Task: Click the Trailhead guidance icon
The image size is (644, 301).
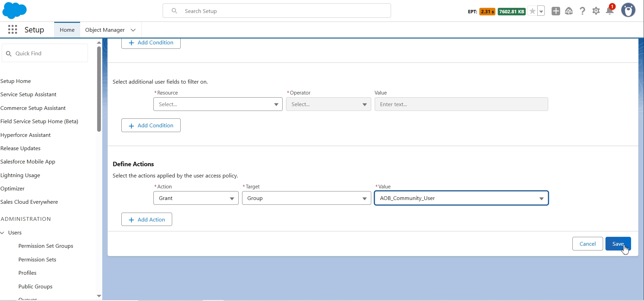Action: pyautogui.click(x=569, y=11)
